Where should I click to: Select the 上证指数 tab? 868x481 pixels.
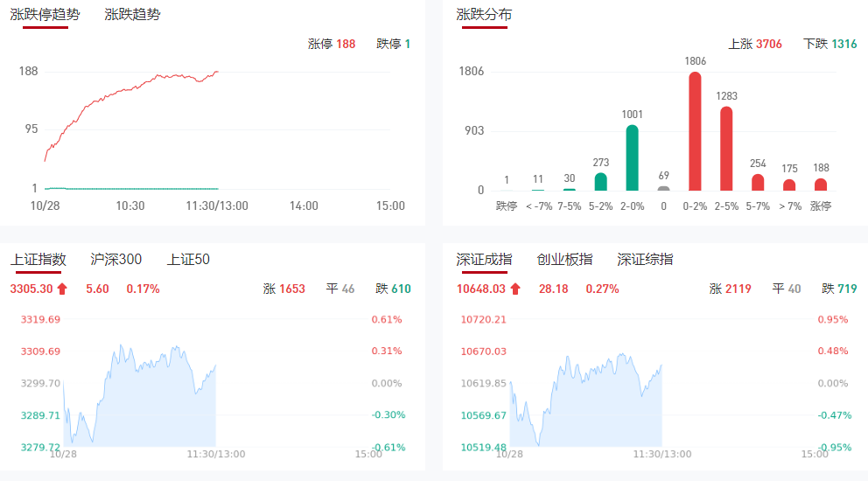(x=38, y=260)
